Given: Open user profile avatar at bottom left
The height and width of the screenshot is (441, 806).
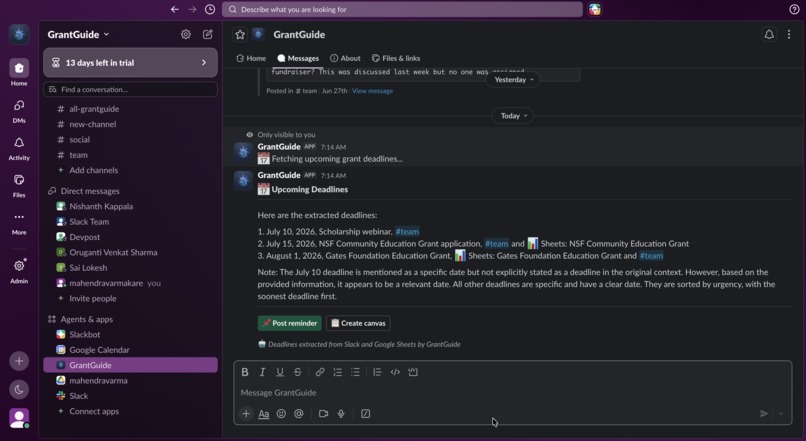Looking at the screenshot, I should pyautogui.click(x=19, y=418).
